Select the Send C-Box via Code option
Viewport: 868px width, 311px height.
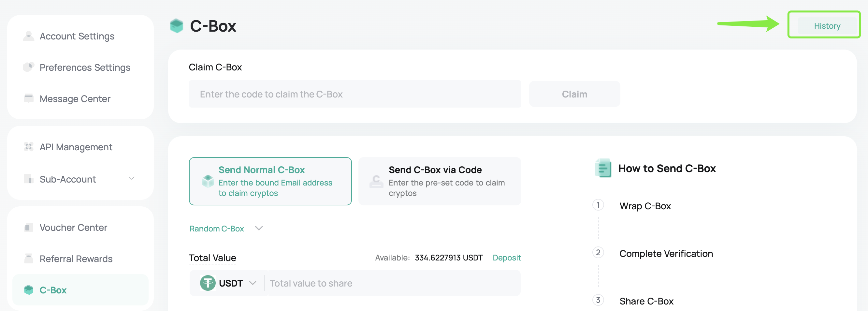pyautogui.click(x=440, y=181)
